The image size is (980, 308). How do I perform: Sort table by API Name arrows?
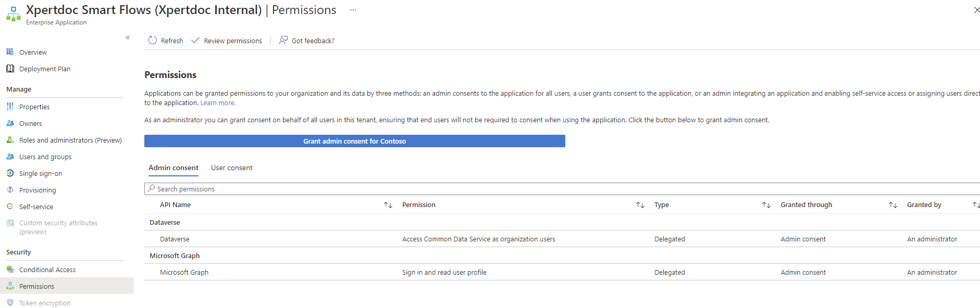388,205
